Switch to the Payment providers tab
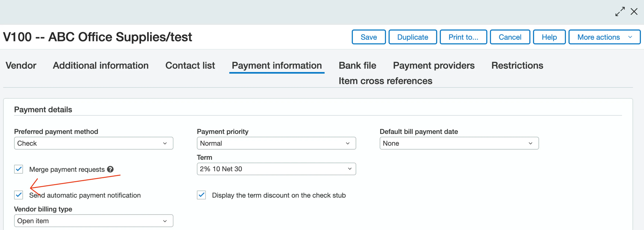This screenshot has width=644, height=230. 434,66
